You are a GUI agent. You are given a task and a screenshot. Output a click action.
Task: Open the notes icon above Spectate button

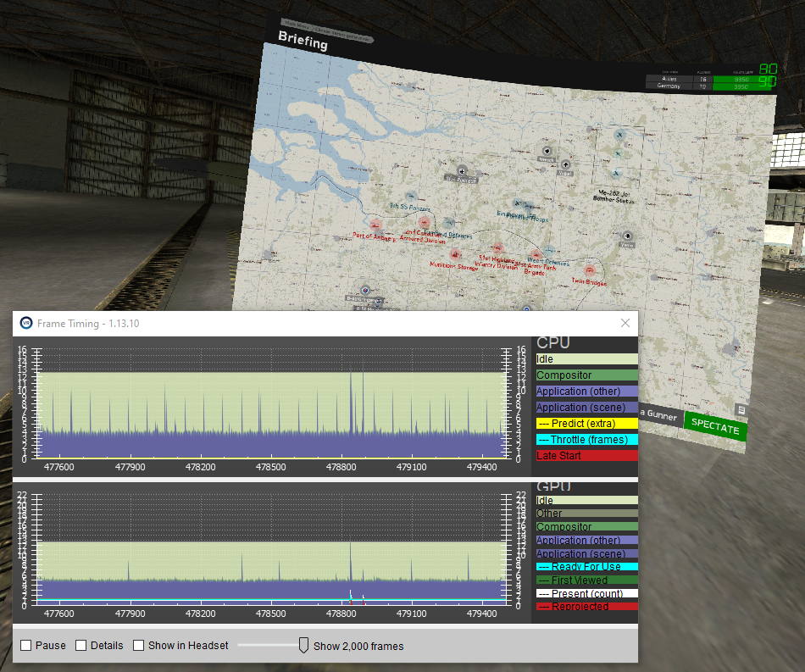click(x=741, y=409)
